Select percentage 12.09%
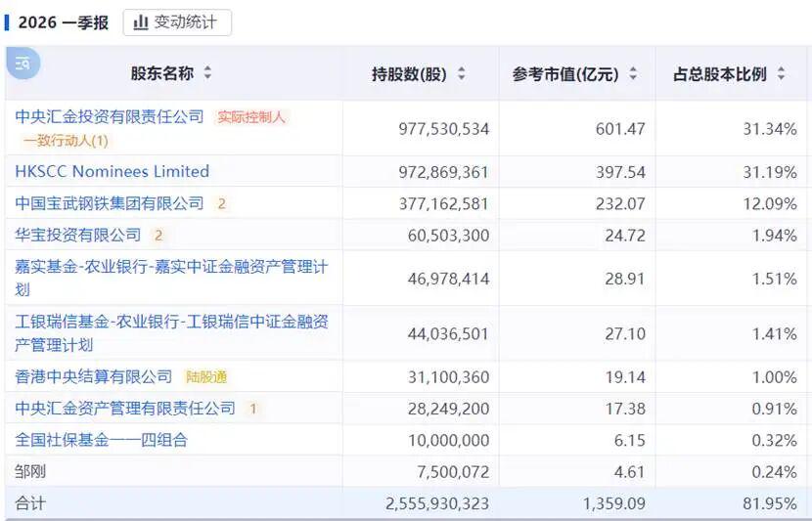The height and width of the screenshot is (521, 812). [770, 204]
